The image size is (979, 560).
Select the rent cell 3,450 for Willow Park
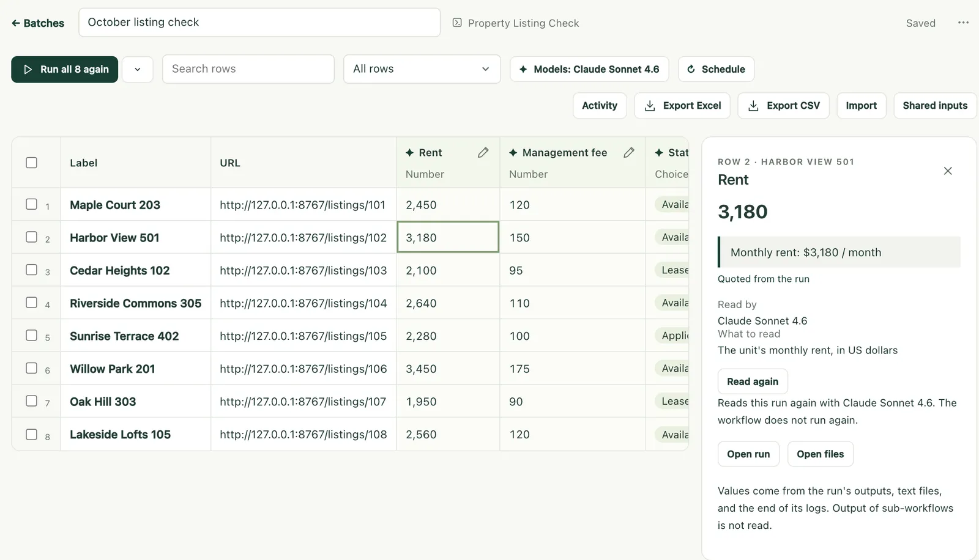click(448, 369)
